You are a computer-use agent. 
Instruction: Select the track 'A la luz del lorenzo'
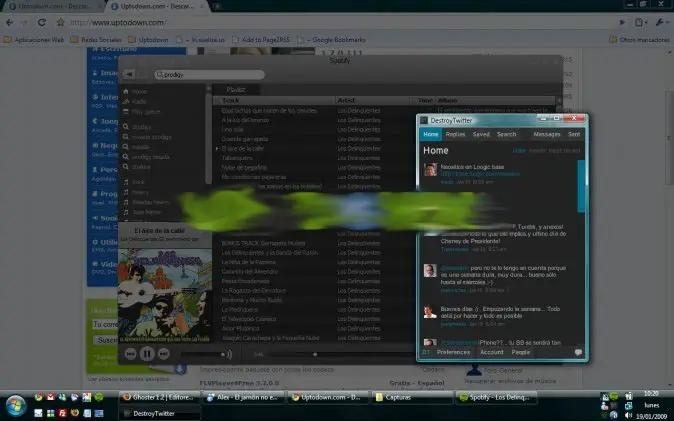pyautogui.click(x=245, y=120)
